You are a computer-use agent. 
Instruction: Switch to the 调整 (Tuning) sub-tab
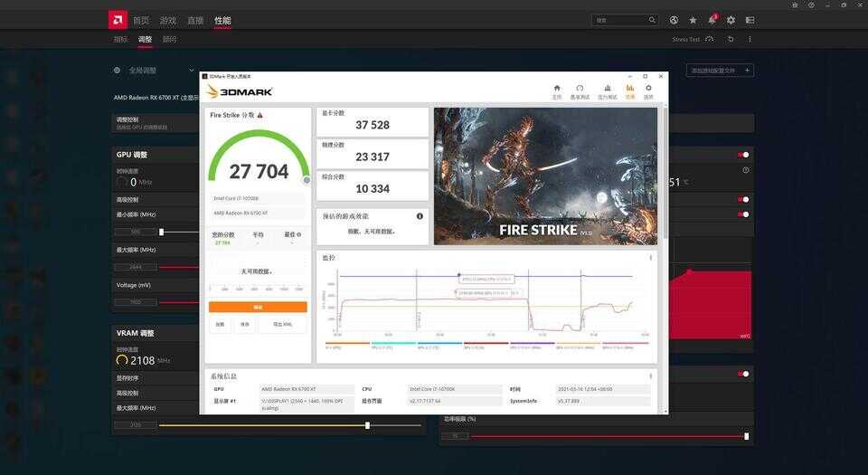point(145,39)
